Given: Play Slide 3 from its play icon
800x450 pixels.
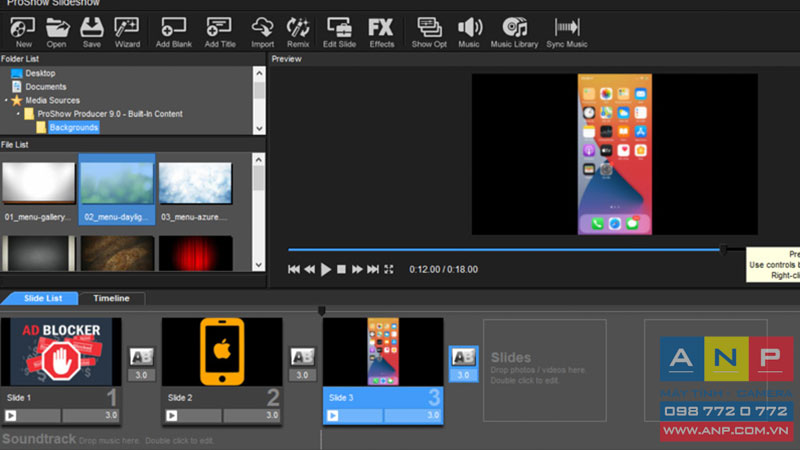Looking at the screenshot, I should 333,416.
